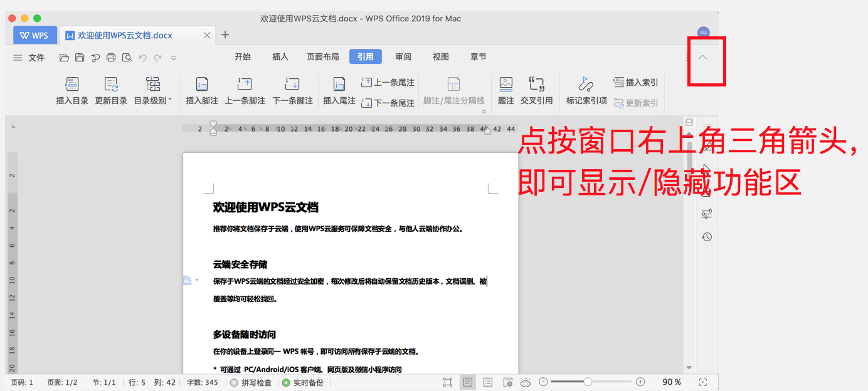Screen dimensions: 868x391
Task: Open the 章节 ribbon tab
Action: tap(479, 57)
